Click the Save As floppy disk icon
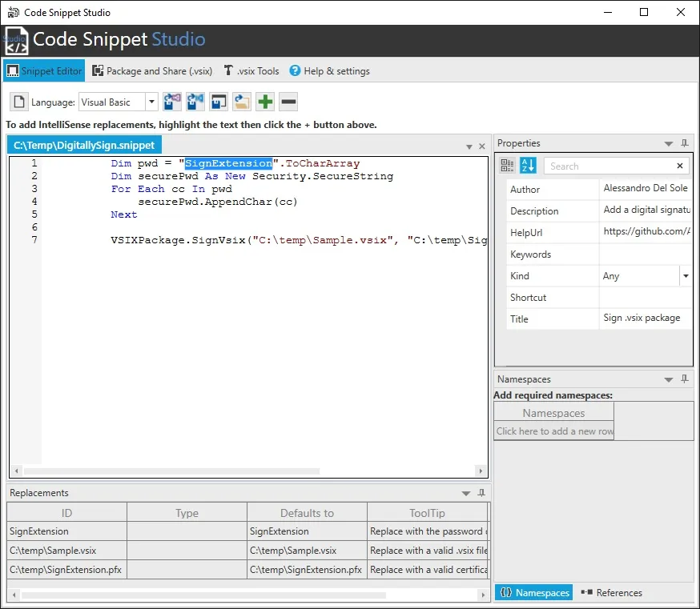 (x=219, y=102)
